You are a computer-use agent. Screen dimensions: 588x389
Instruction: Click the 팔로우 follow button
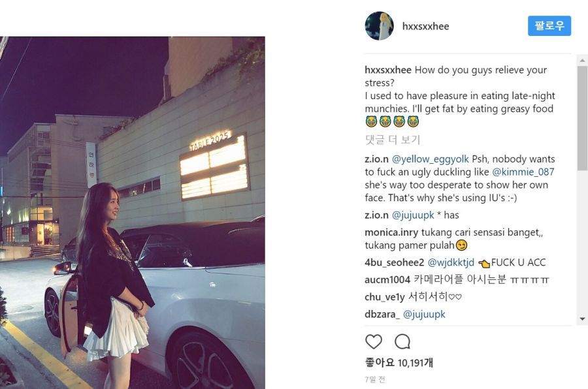click(x=549, y=26)
